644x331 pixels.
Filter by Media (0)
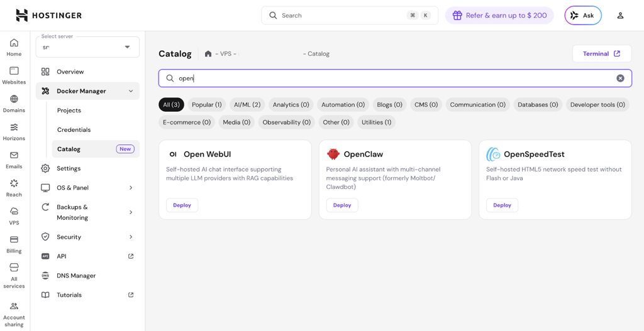pos(236,122)
